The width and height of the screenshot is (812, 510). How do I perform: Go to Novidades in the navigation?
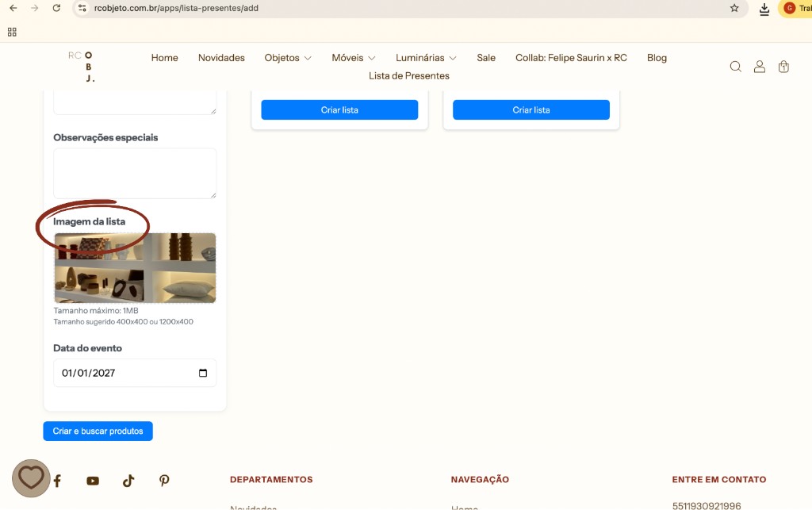pos(221,58)
